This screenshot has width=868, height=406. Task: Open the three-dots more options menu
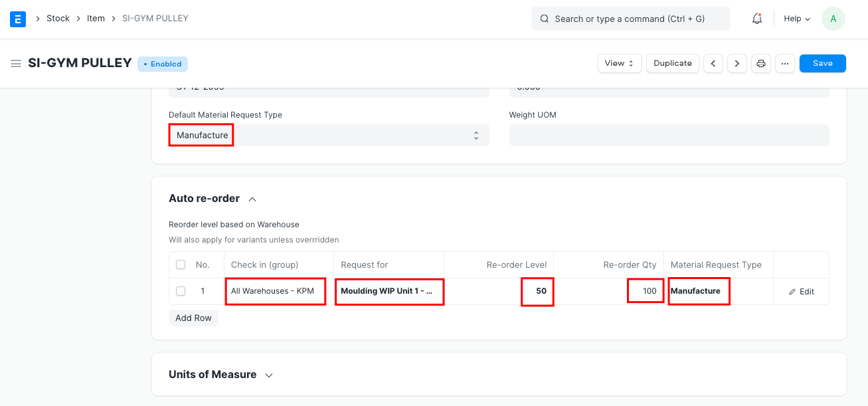pyautogui.click(x=784, y=64)
